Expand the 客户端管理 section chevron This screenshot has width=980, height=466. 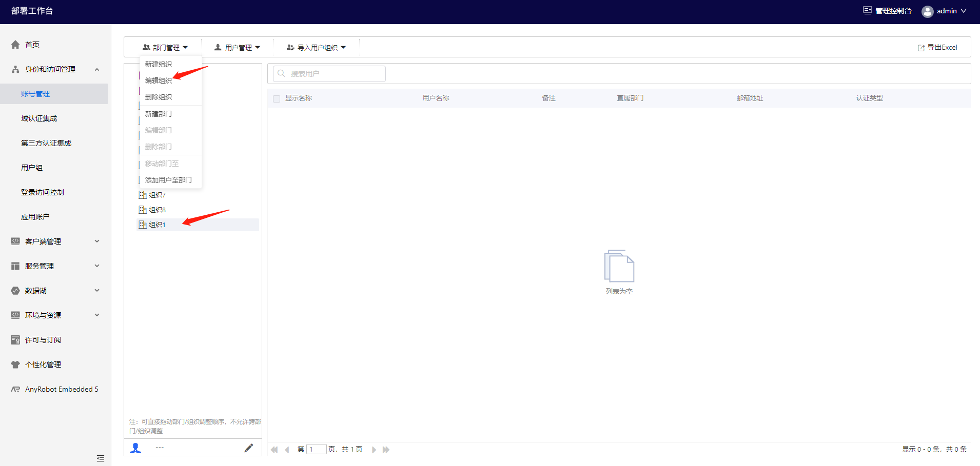[97, 241]
